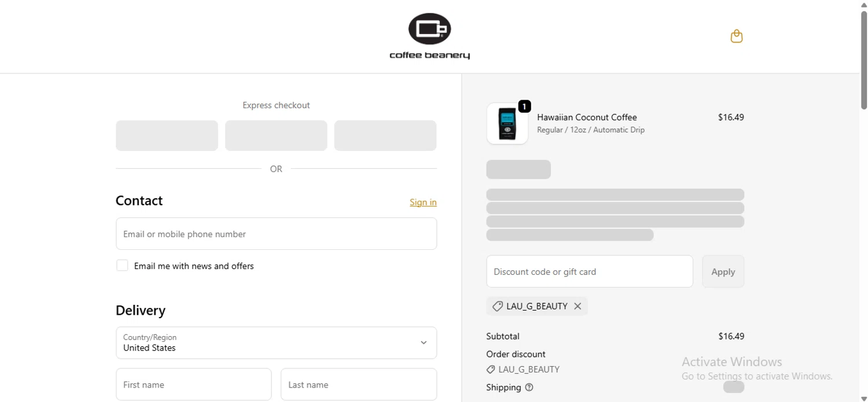The width and height of the screenshot is (868, 402).
Task: Click the page scrollbar down arrow
Action: click(864, 398)
